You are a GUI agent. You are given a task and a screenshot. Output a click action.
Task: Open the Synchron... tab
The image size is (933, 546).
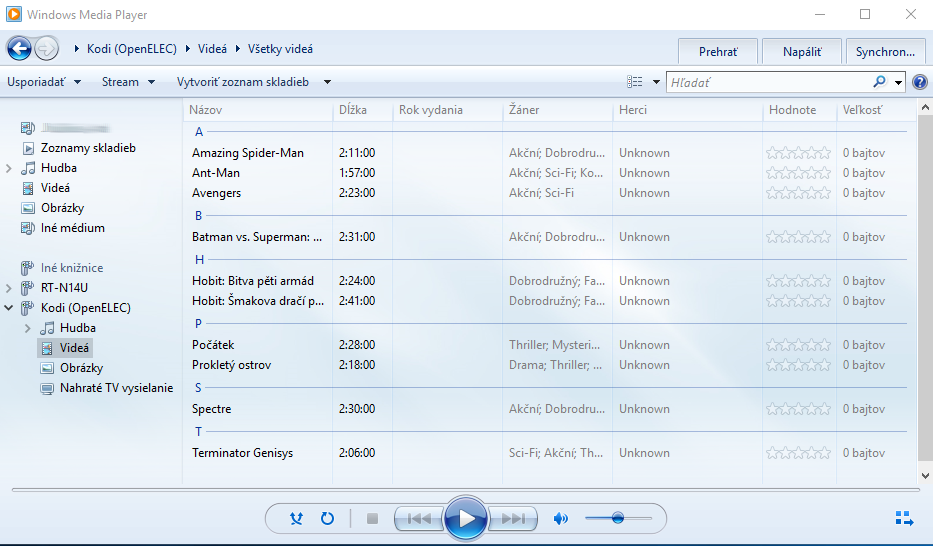tap(885, 52)
